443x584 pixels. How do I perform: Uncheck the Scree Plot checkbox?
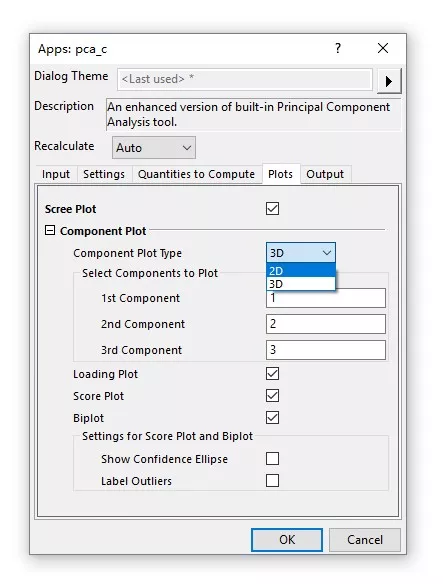point(272,209)
